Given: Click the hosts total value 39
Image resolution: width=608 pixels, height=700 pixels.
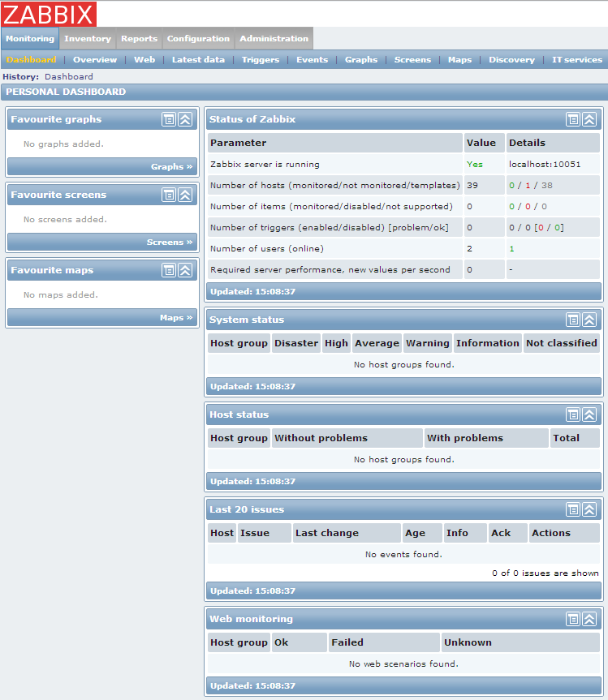Looking at the screenshot, I should 472,185.
